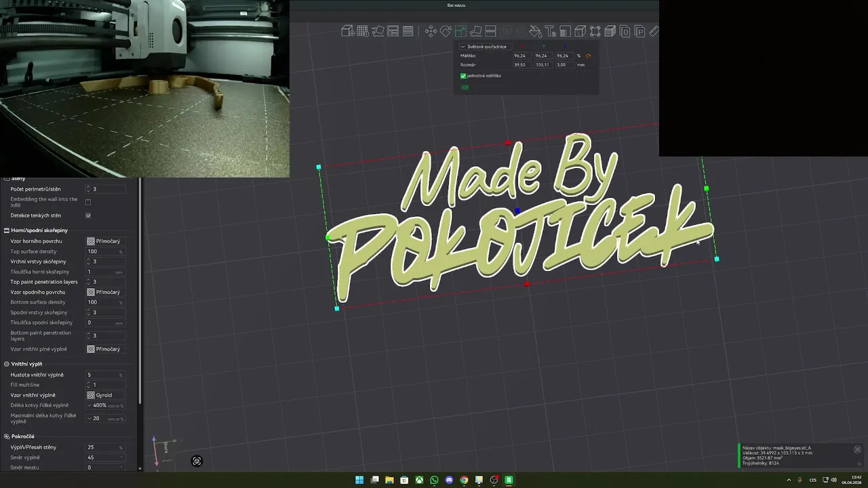The height and width of the screenshot is (488, 868).
Task: Enable Embedding the wall into the infill
Action: pos(88,202)
